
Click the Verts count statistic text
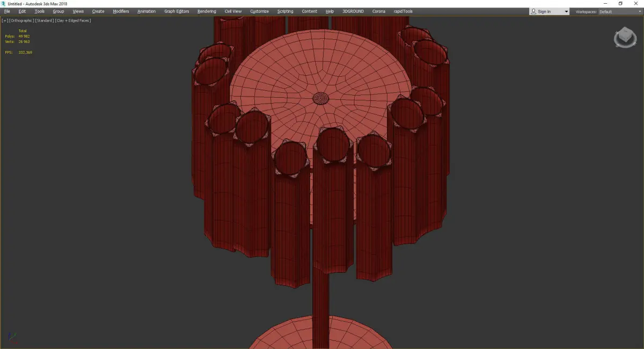click(x=17, y=41)
